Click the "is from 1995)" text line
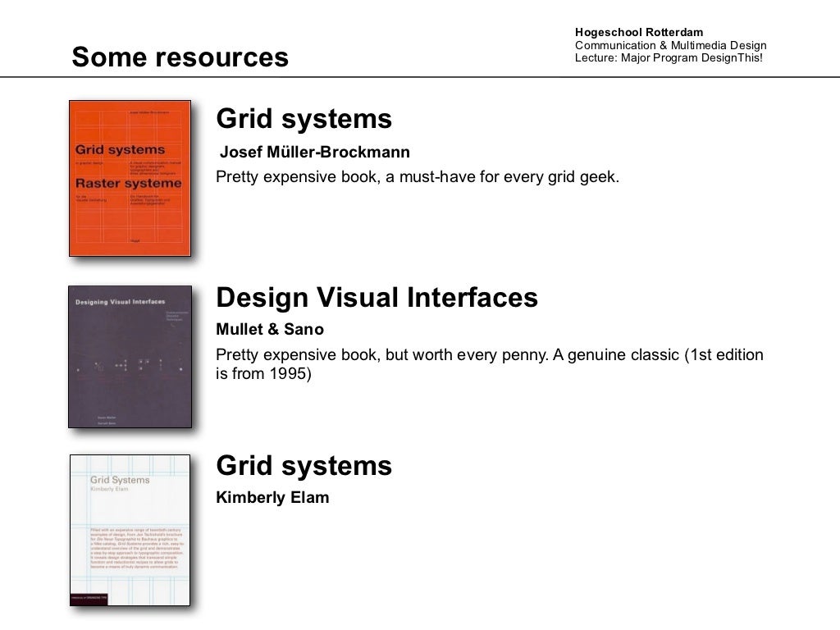 tap(263, 373)
